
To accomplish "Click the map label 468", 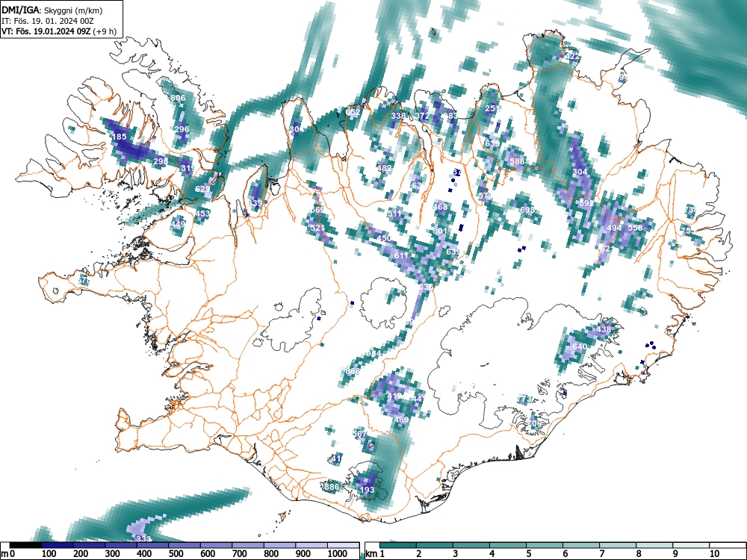I will (440, 207).
